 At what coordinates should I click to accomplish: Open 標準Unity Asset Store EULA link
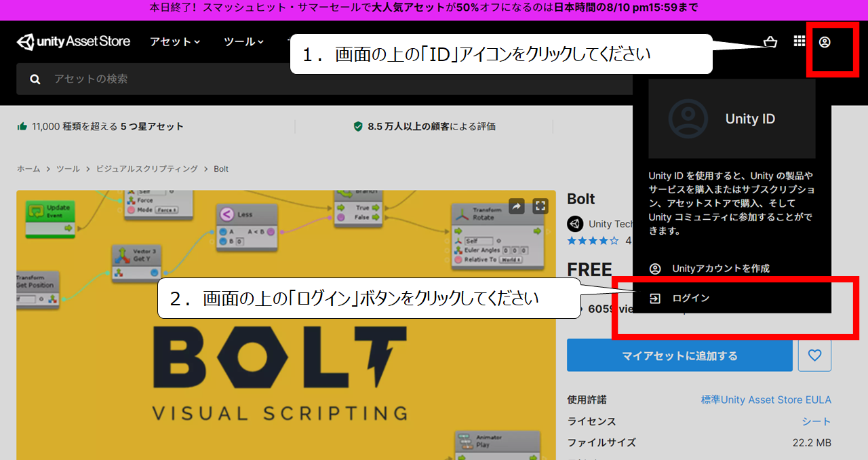(766, 400)
